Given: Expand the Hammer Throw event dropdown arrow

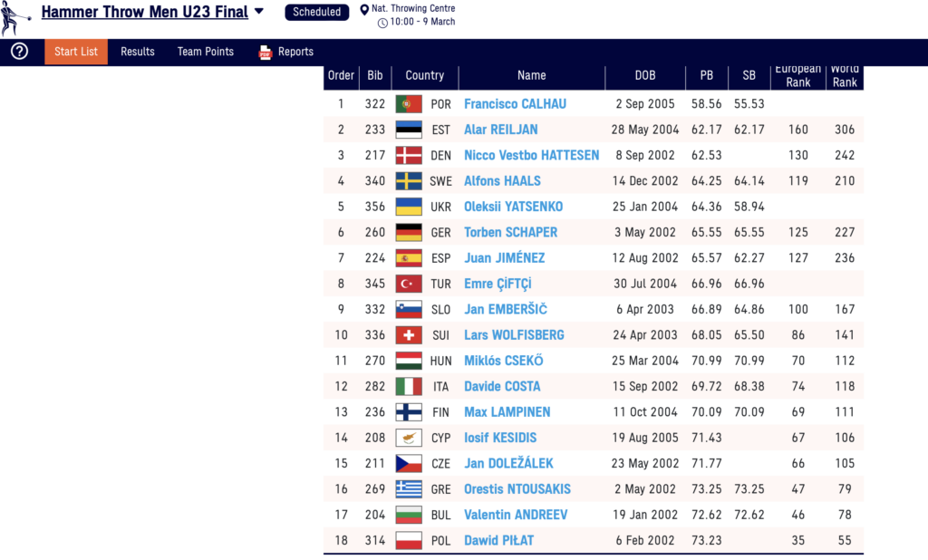Looking at the screenshot, I should tap(259, 12).
